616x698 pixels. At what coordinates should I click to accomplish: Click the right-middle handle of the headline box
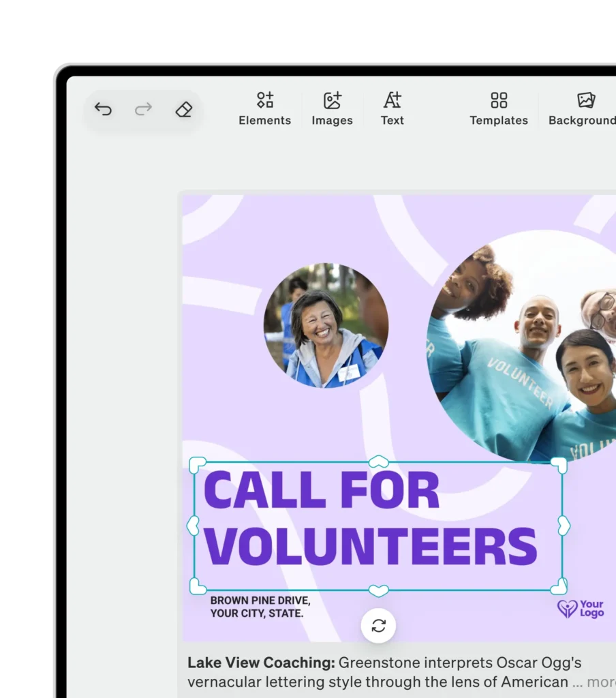pyautogui.click(x=564, y=526)
